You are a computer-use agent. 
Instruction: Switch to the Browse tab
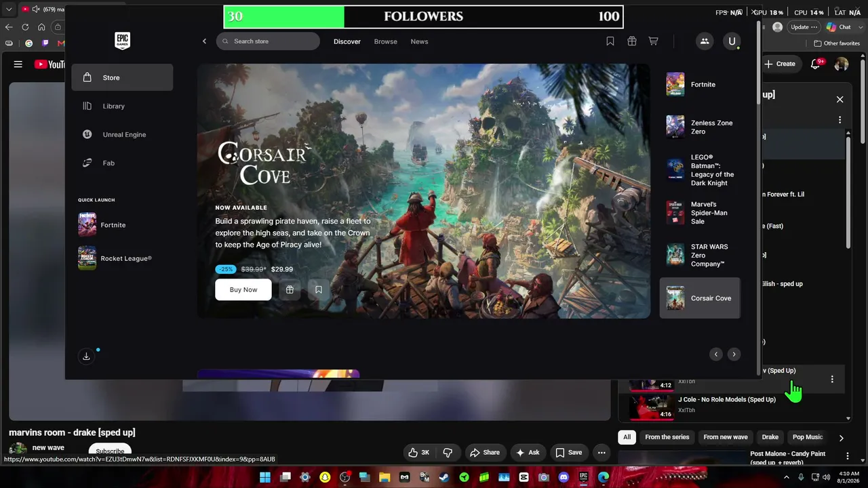(386, 41)
